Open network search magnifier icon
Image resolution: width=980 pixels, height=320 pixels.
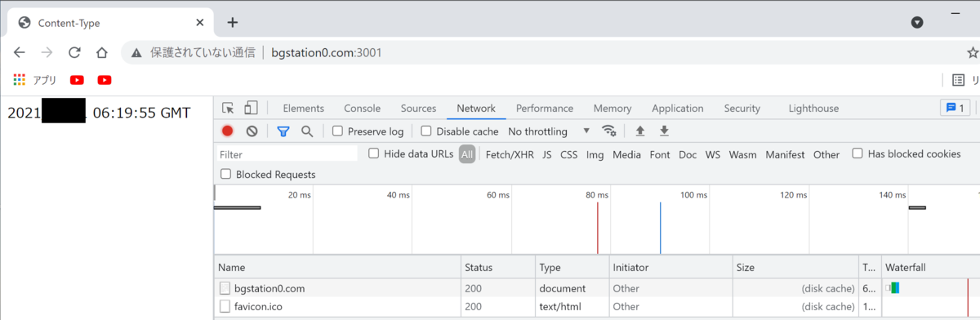point(307,131)
